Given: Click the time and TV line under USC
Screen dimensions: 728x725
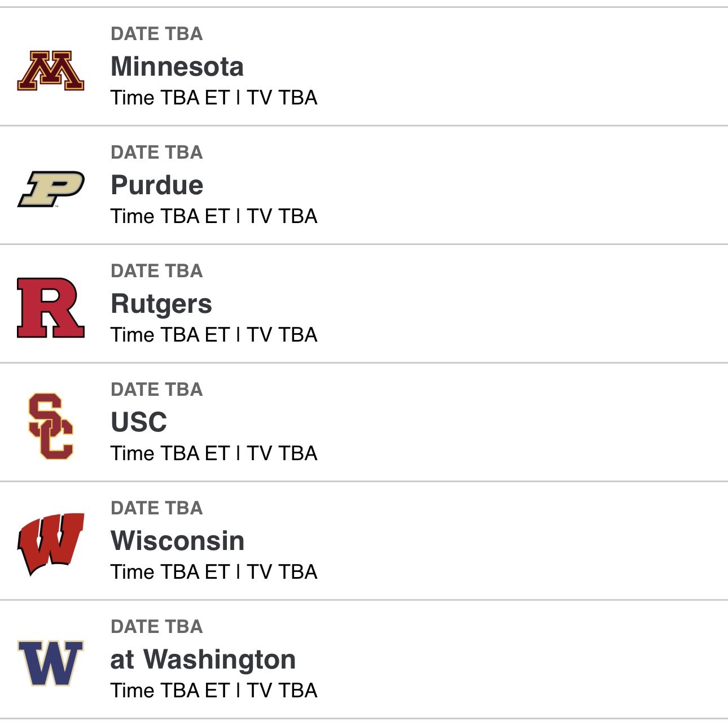Looking at the screenshot, I should click(214, 453).
